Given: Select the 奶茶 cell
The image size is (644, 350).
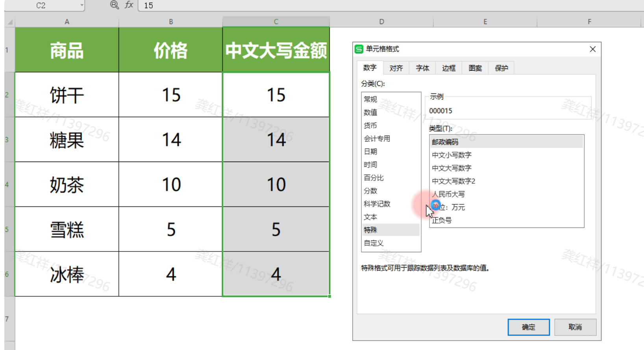Looking at the screenshot, I should pyautogui.click(x=67, y=184).
